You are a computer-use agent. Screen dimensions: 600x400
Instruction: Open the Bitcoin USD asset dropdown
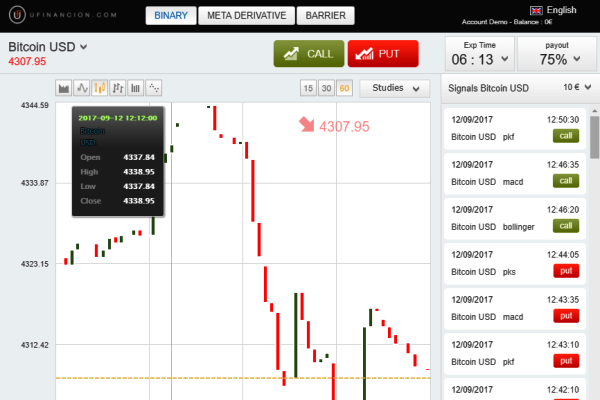48,47
